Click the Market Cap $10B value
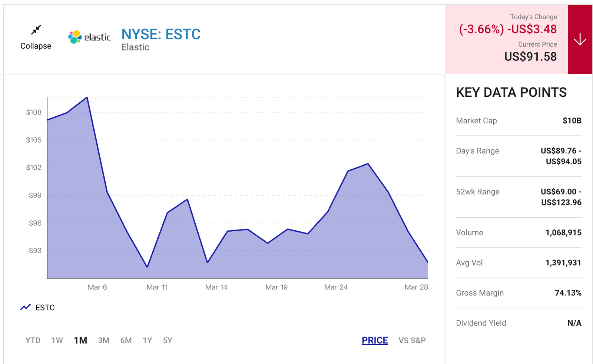The width and height of the screenshot is (593, 364). pyautogui.click(x=572, y=120)
